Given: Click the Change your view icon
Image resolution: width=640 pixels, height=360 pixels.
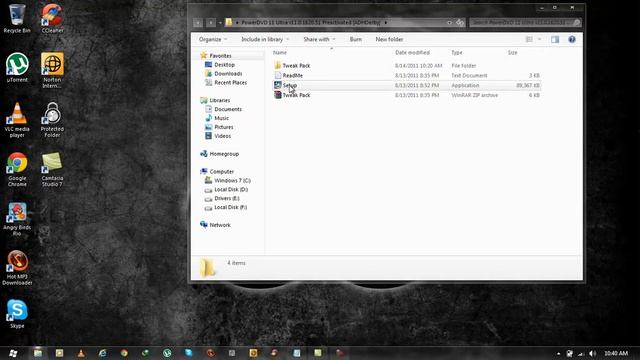Looking at the screenshot, I should pyautogui.click(x=529, y=40).
